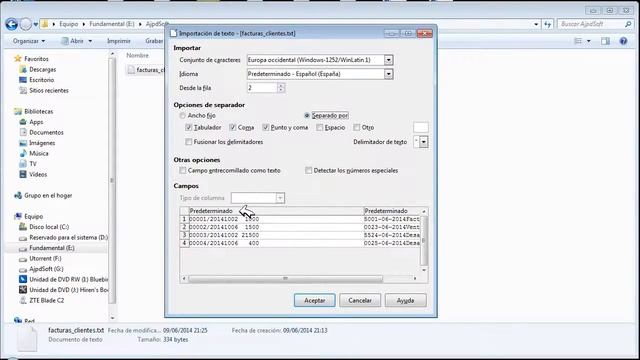The width and height of the screenshot is (640, 360).
Task: Open the view options dropdown arrow
Action: [589, 41]
